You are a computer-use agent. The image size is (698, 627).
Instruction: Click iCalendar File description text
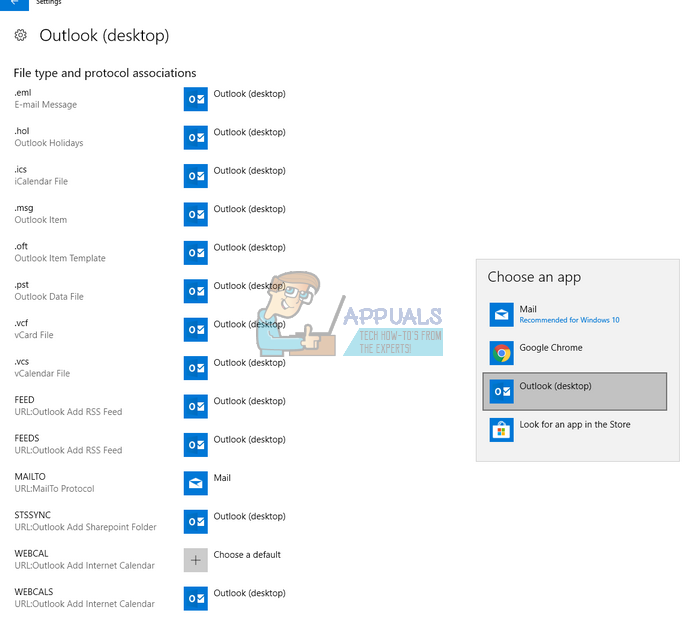pos(41,182)
